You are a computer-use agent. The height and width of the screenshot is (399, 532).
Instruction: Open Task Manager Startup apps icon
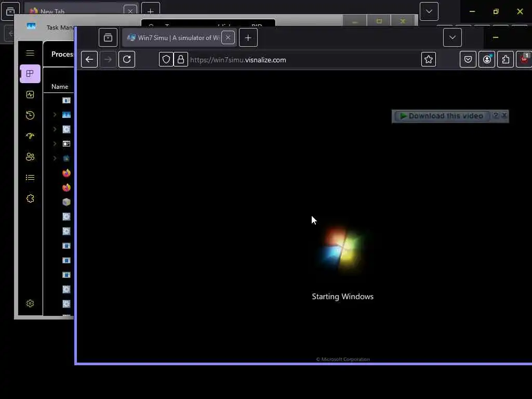30,136
